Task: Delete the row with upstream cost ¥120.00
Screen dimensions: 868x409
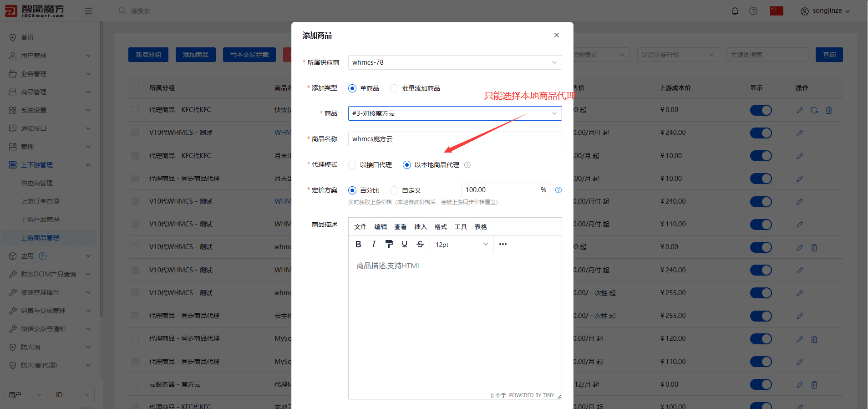Action: pyautogui.click(x=814, y=339)
